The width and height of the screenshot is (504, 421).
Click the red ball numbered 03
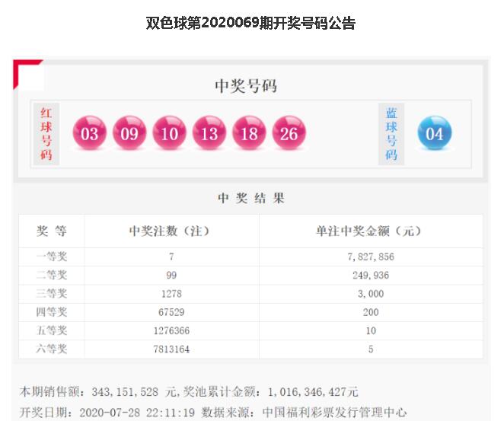(x=90, y=134)
